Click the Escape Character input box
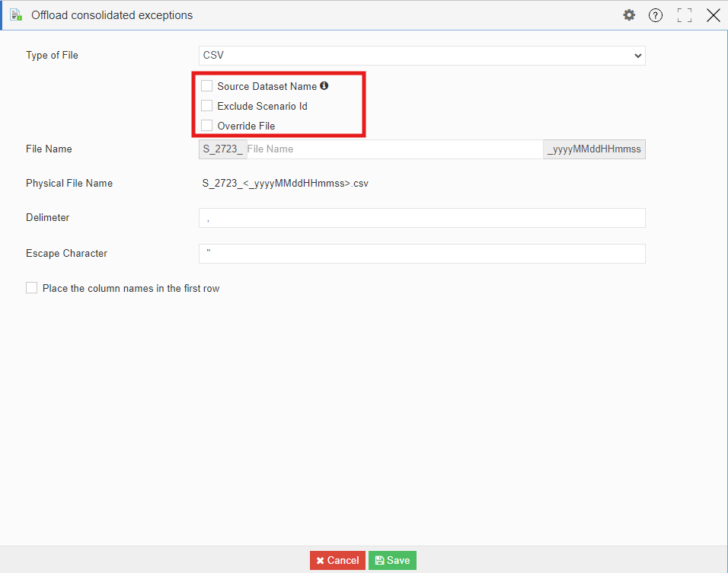This screenshot has width=728, height=573. (x=422, y=254)
